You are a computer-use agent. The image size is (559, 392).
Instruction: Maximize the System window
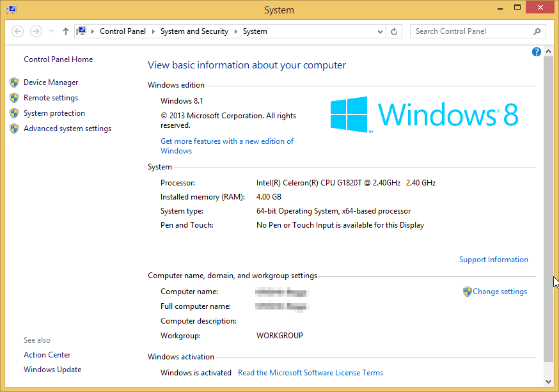[517, 8]
